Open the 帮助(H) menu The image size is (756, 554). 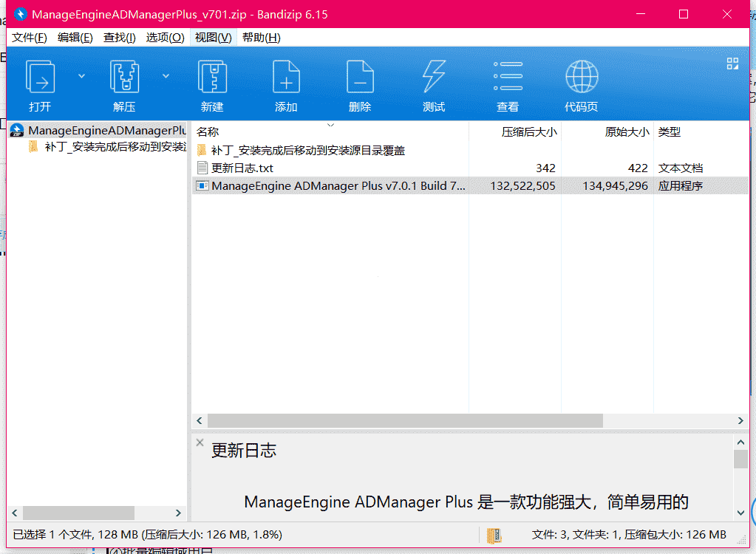pyautogui.click(x=262, y=38)
